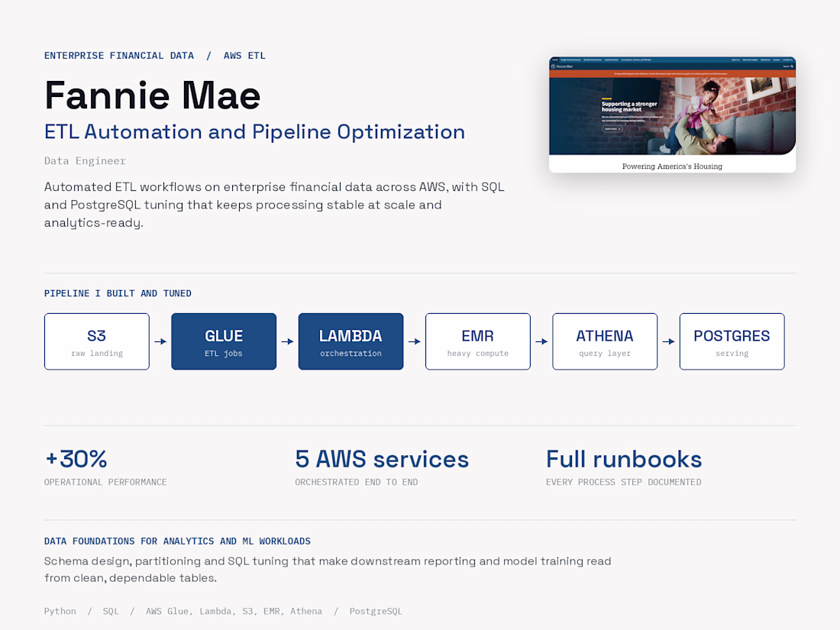Image resolution: width=840 pixels, height=630 pixels.
Task: Click the arrow between GLUE and LAMBDA
Action: point(287,342)
